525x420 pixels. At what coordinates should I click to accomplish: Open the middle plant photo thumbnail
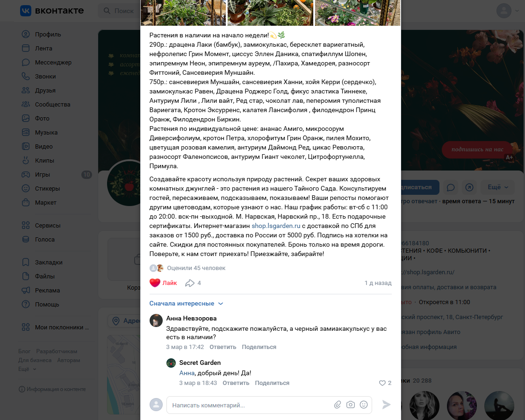(x=270, y=13)
